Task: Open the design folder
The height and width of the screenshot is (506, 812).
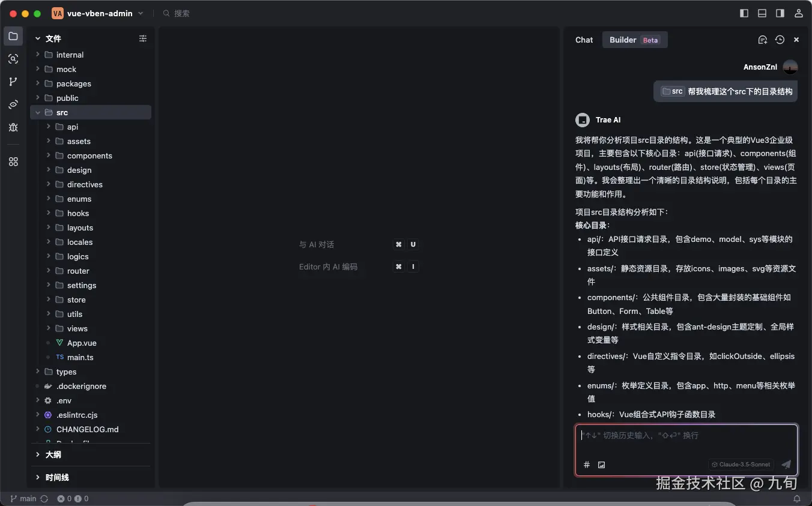Action: (x=91, y=170)
